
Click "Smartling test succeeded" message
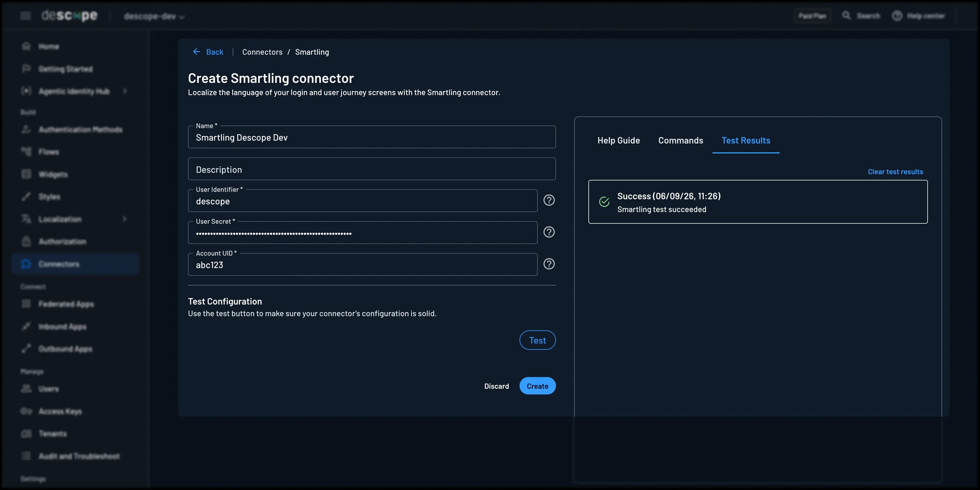pos(662,210)
